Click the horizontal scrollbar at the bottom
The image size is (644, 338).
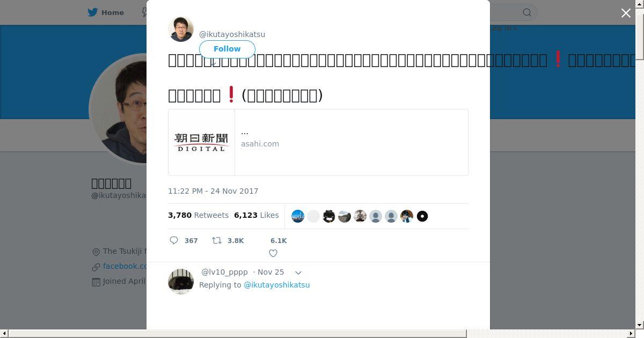click(x=237, y=334)
